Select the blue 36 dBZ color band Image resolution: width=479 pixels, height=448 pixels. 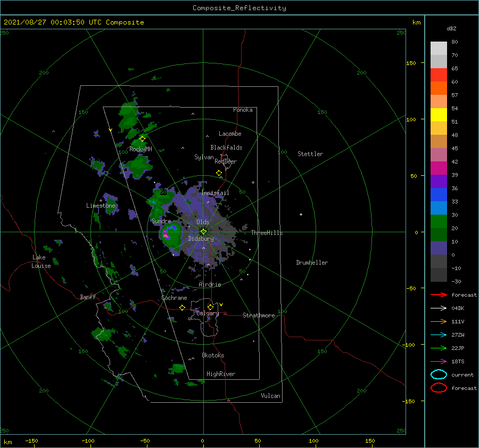point(439,194)
